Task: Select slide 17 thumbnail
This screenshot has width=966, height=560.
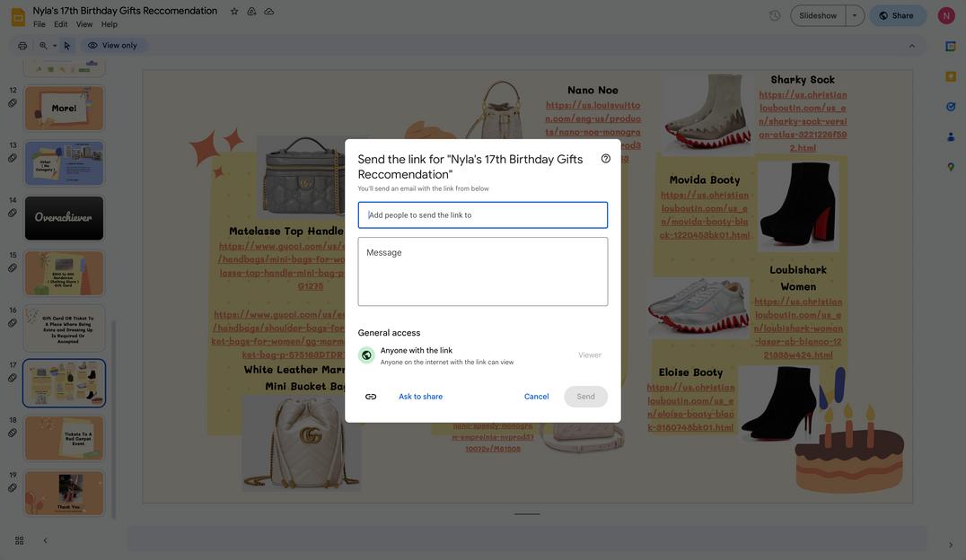Action: (x=64, y=383)
